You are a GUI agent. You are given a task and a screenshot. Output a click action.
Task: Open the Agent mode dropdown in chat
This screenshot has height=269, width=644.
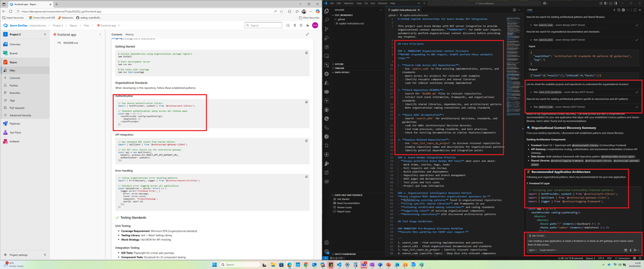pyautogui.click(x=532, y=250)
